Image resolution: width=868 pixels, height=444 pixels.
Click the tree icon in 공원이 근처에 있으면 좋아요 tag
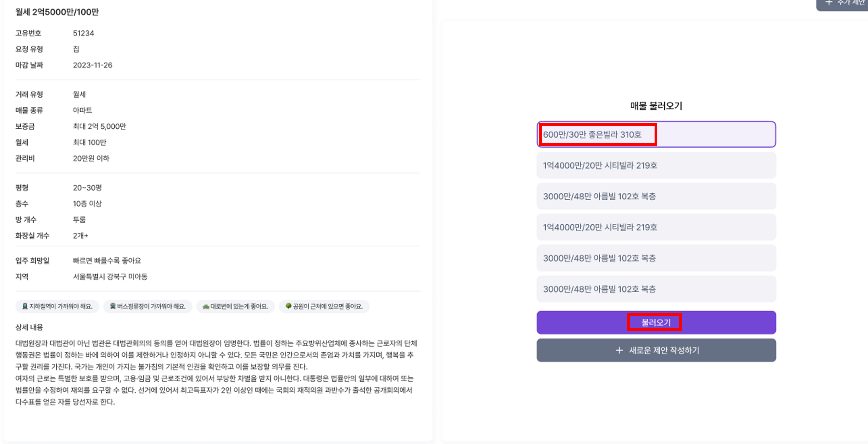288,306
